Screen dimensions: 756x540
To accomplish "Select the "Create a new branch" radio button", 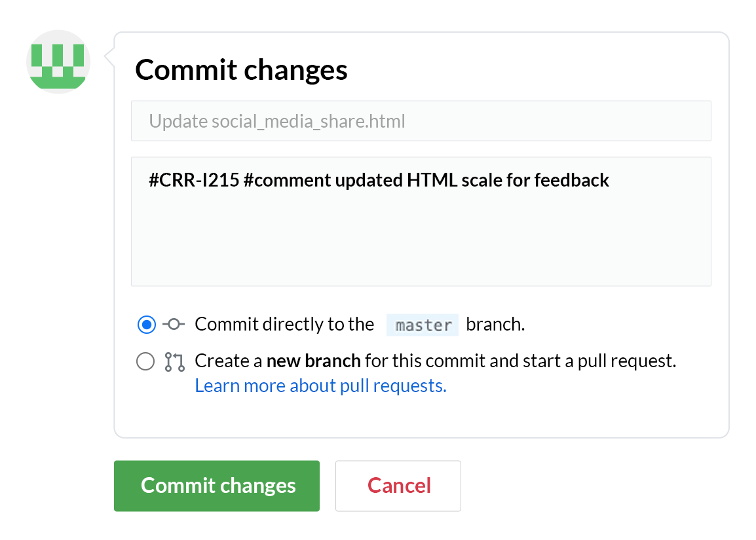I will 145,361.
